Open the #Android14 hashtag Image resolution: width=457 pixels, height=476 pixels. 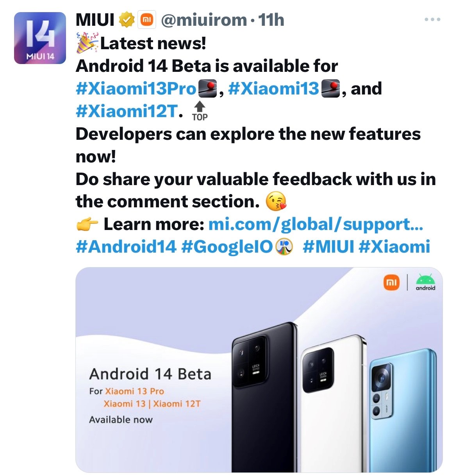126,247
